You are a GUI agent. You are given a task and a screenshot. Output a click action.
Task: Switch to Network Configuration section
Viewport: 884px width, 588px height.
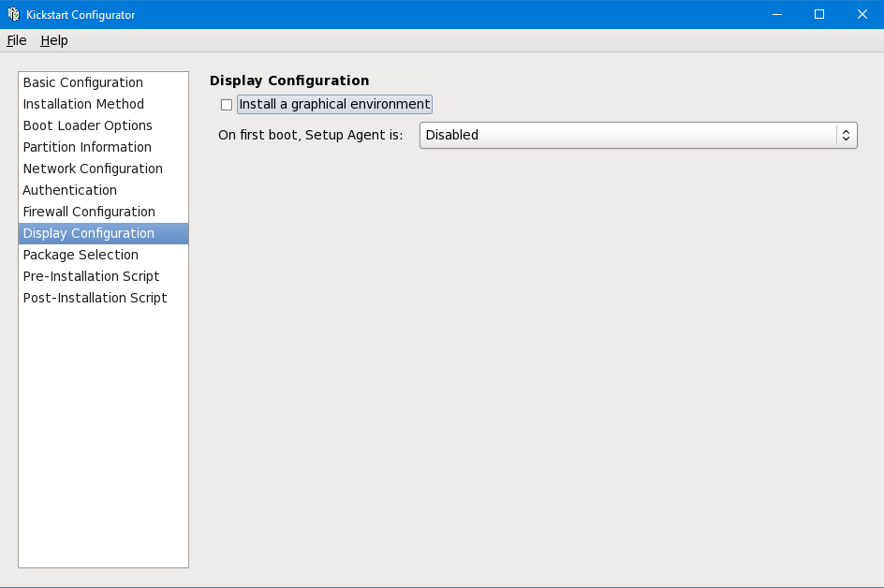[93, 169]
